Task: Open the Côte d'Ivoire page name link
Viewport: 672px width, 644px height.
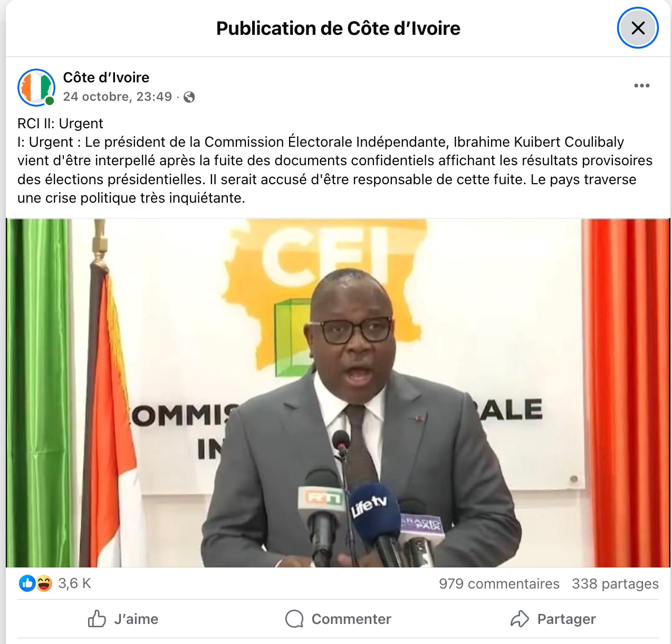Action: [x=106, y=78]
